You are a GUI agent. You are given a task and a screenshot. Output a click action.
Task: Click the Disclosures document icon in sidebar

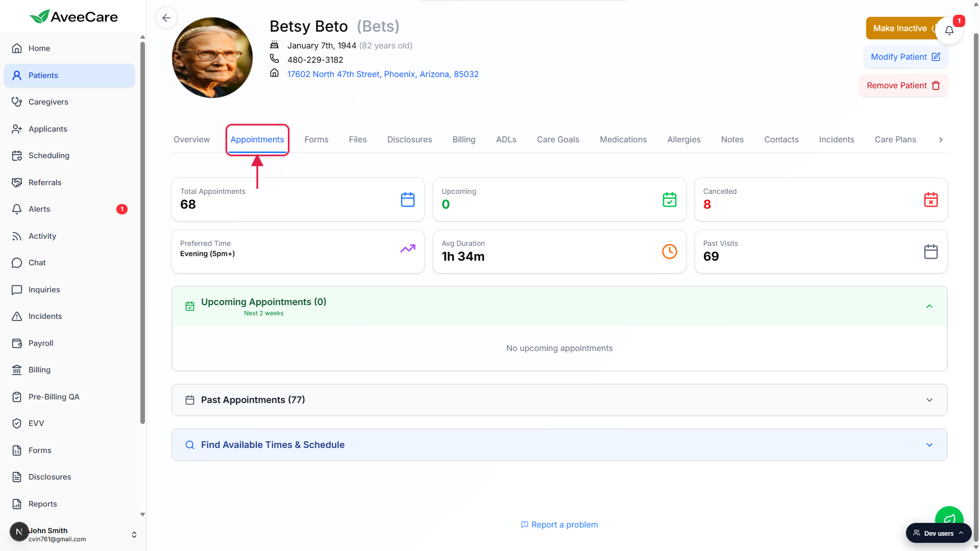pos(17,477)
